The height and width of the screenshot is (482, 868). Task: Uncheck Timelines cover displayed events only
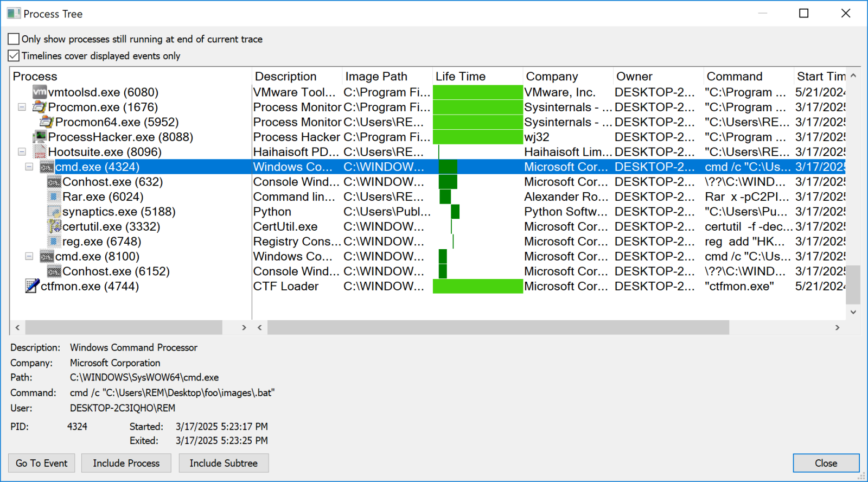click(14, 55)
